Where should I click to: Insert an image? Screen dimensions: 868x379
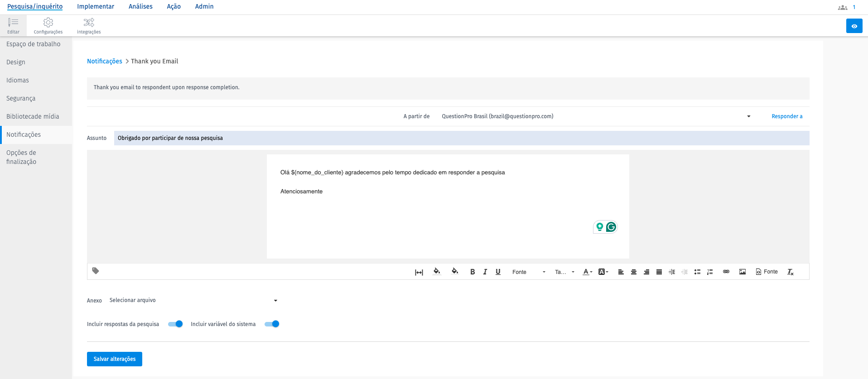click(743, 272)
